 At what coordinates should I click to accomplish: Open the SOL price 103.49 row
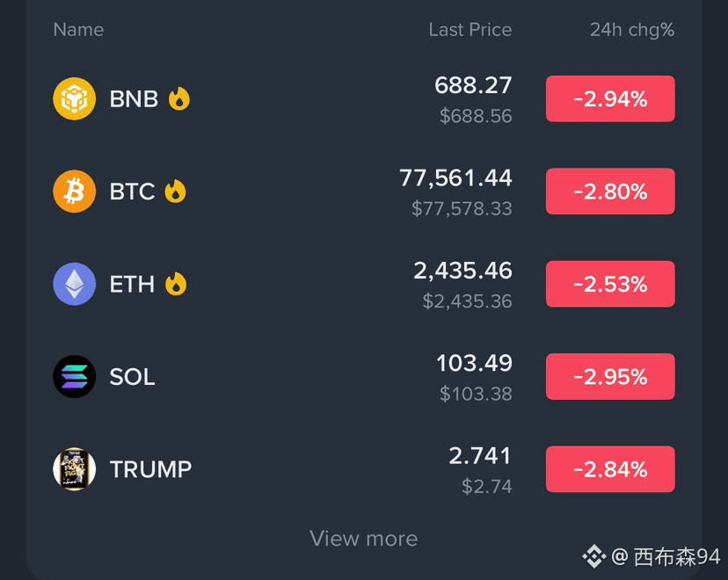363,377
